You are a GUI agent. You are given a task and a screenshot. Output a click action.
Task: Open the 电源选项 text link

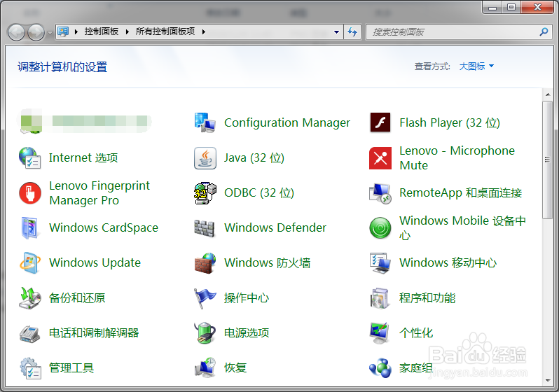[247, 332]
